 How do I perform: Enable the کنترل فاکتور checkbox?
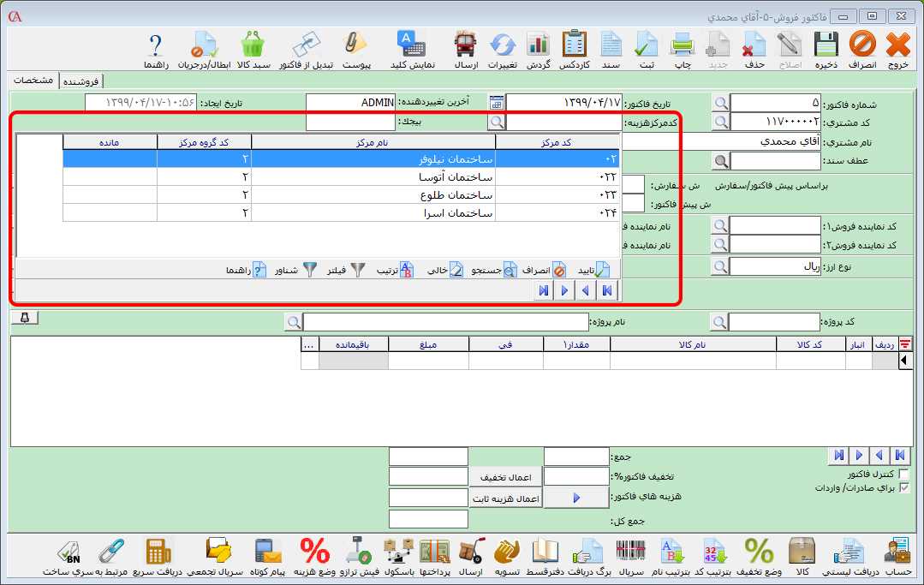[x=904, y=475]
